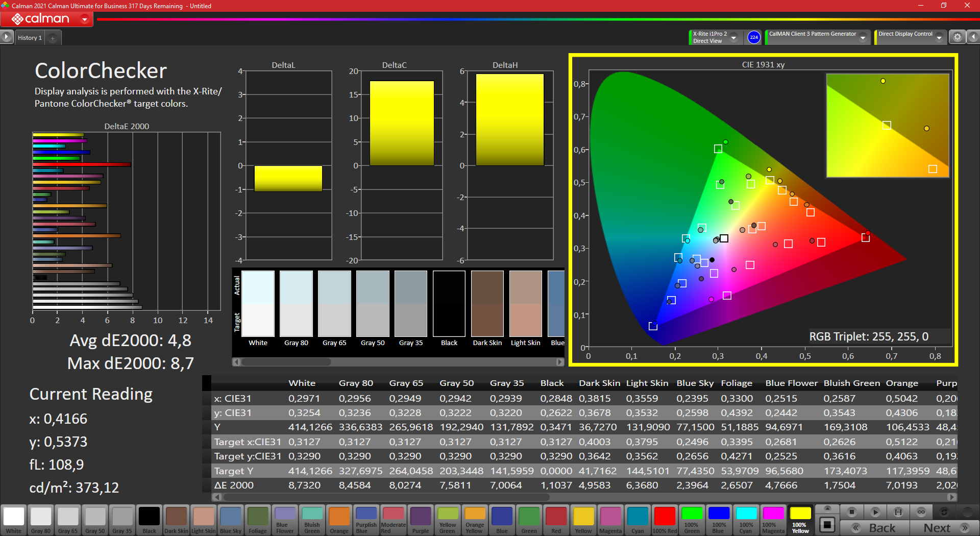This screenshot has height=536, width=980.
Task: Open the CalMAN Client 3 Pattern Generator dropdown
Action: 863,37
